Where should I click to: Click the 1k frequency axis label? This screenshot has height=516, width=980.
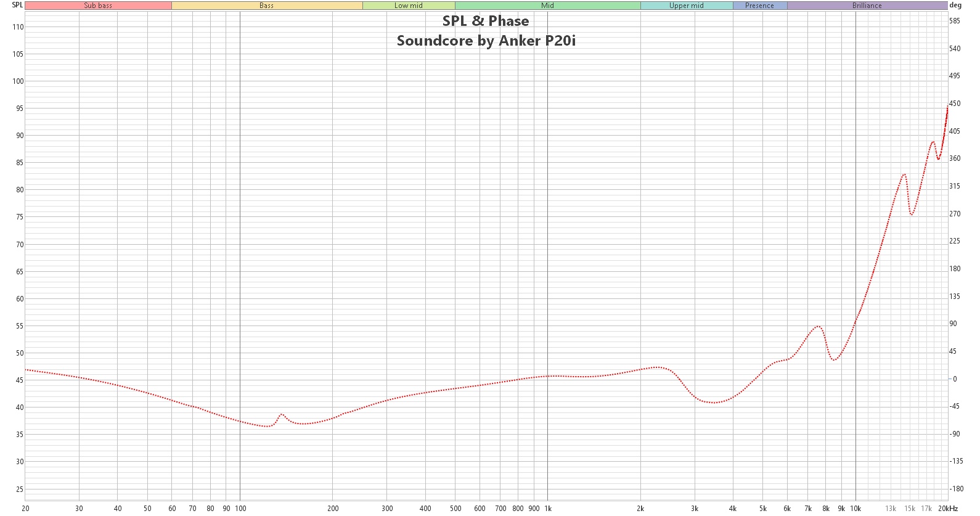pyautogui.click(x=548, y=509)
